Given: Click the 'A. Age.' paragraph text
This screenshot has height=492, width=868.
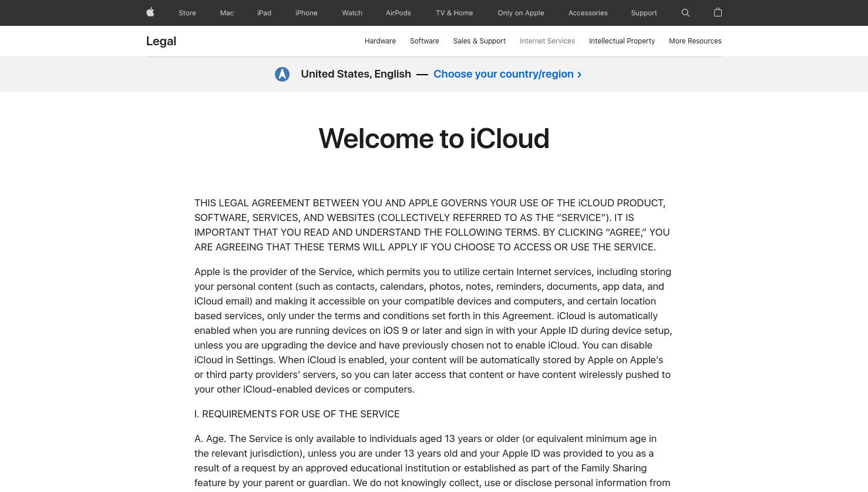Looking at the screenshot, I should coord(433,461).
